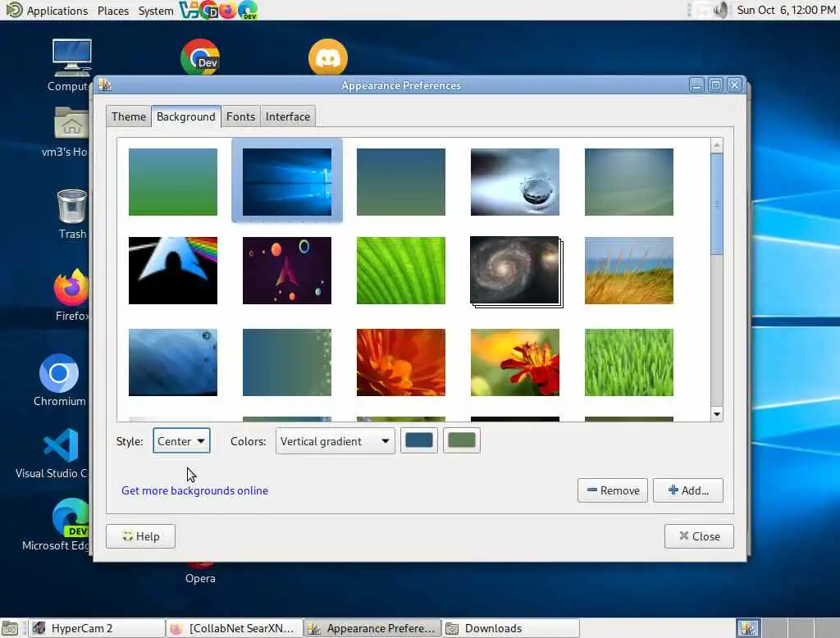Click the Chrome Dev launcher in top panel
Screen dimensions: 840x638
(208, 10)
